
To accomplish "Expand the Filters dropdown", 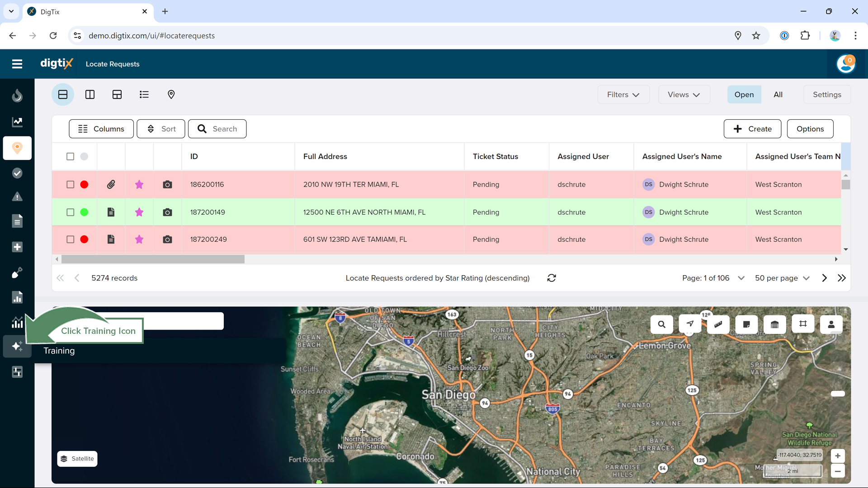I will pyautogui.click(x=623, y=94).
